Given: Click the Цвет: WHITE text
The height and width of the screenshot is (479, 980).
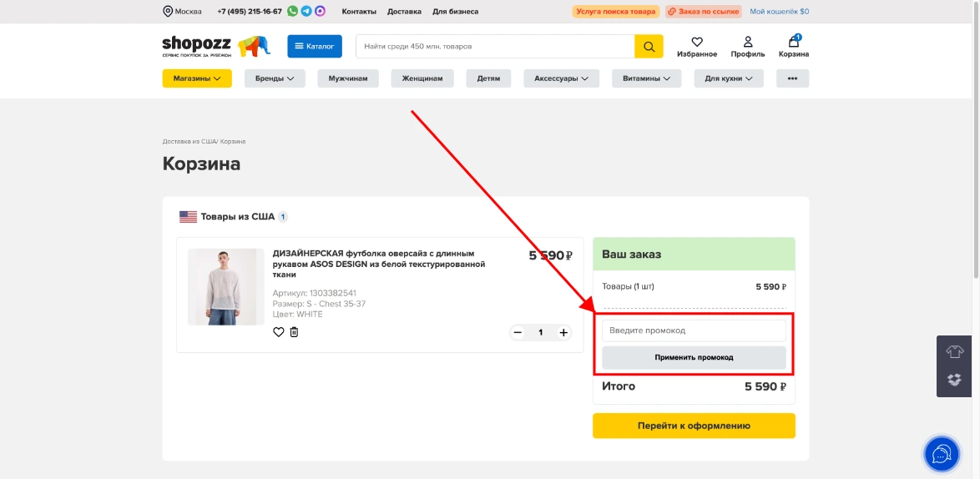Looking at the screenshot, I should 297,314.
